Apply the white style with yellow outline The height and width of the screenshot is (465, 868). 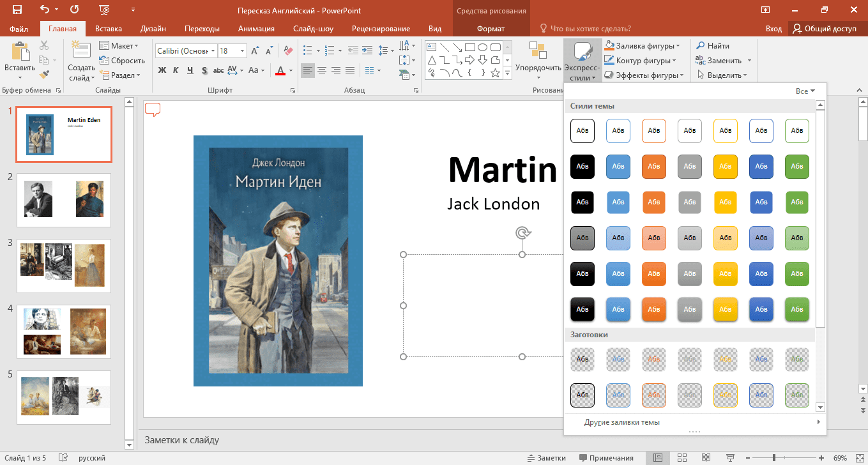point(726,130)
